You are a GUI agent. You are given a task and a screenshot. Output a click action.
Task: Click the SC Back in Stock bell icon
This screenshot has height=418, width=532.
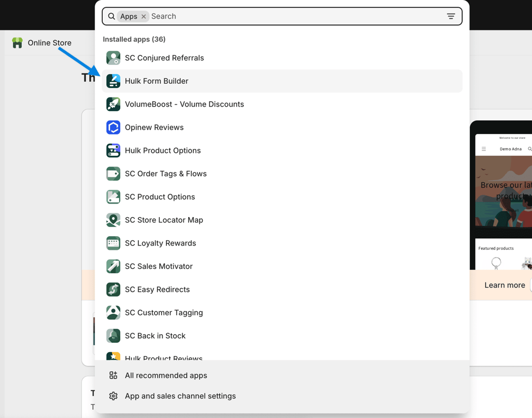tap(113, 335)
